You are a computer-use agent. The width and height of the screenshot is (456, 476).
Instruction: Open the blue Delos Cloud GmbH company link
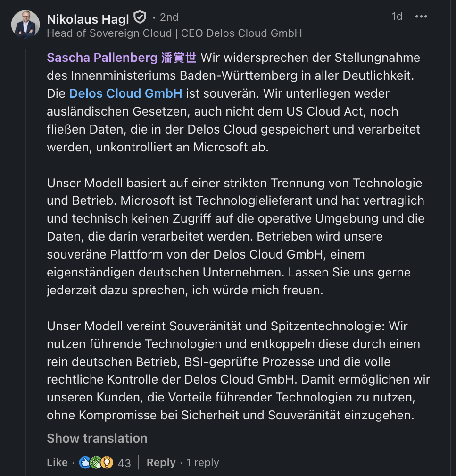coord(125,93)
